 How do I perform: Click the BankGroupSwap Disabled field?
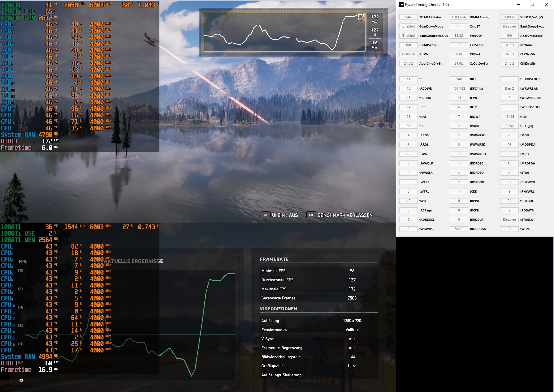pyautogui.click(x=509, y=27)
